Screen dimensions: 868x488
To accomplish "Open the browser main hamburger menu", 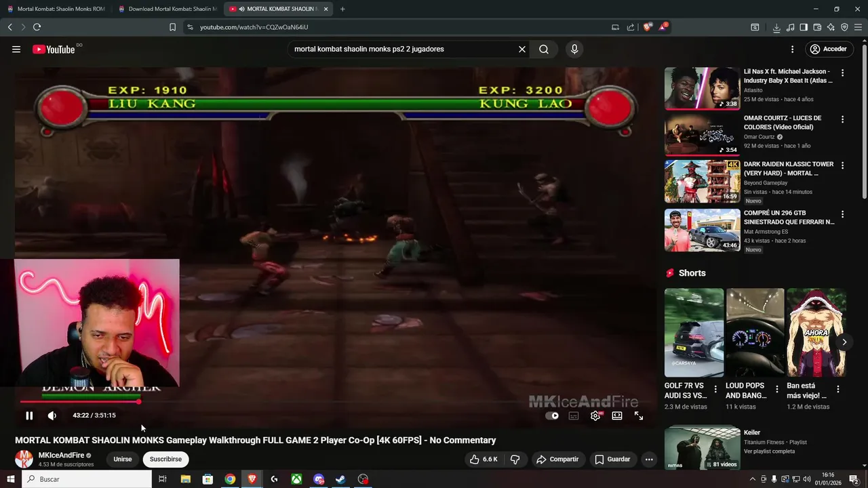I will 858,27.
